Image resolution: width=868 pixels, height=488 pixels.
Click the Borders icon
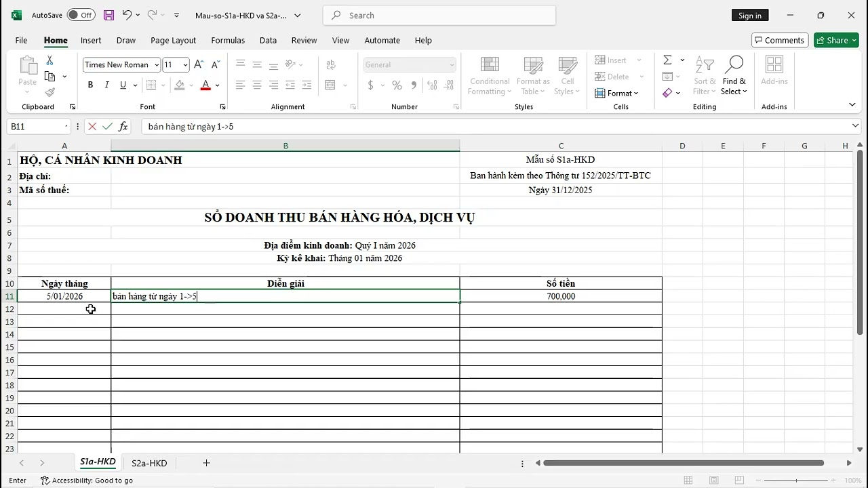tap(151, 85)
